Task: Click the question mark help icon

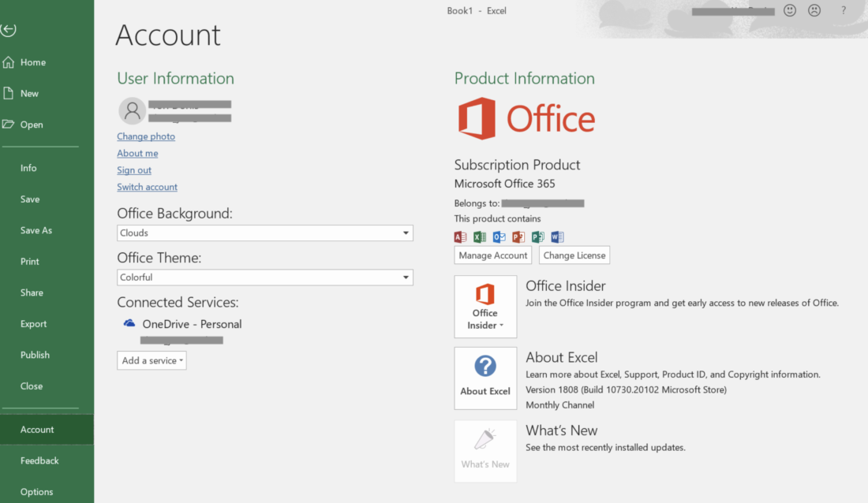Action: pos(844,10)
